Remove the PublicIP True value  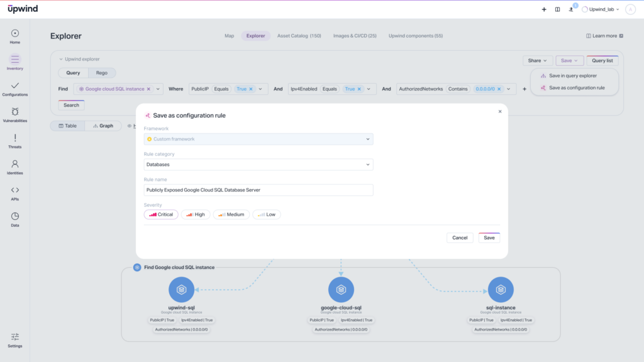(251, 89)
